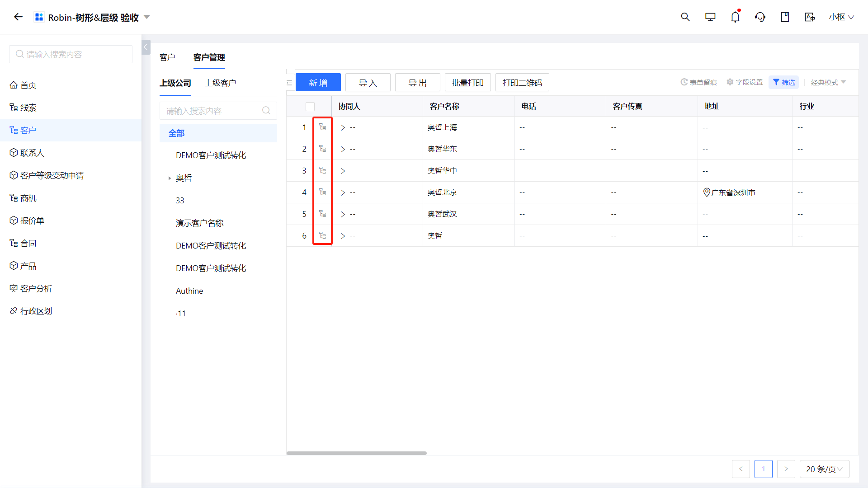Expand the 奥哲 tree node
Viewport: 868px width, 488px height.
pos(170,178)
